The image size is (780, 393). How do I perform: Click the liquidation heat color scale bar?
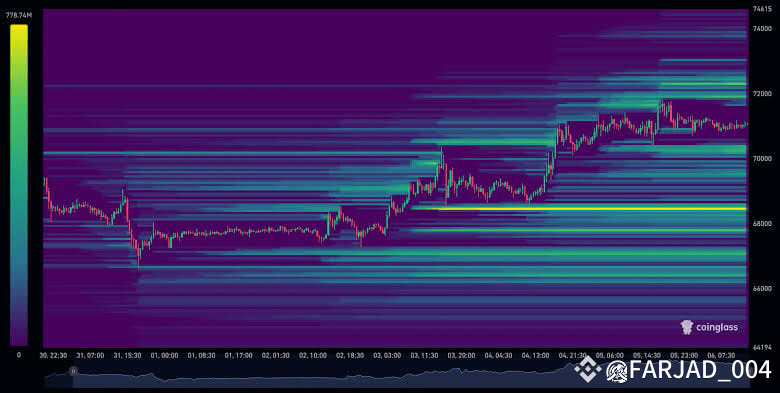point(19,185)
